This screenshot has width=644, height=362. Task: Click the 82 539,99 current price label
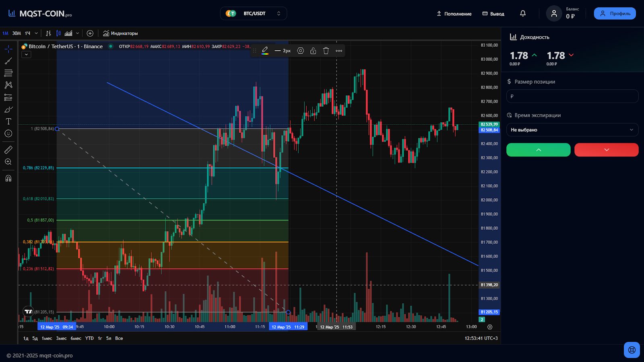489,124
